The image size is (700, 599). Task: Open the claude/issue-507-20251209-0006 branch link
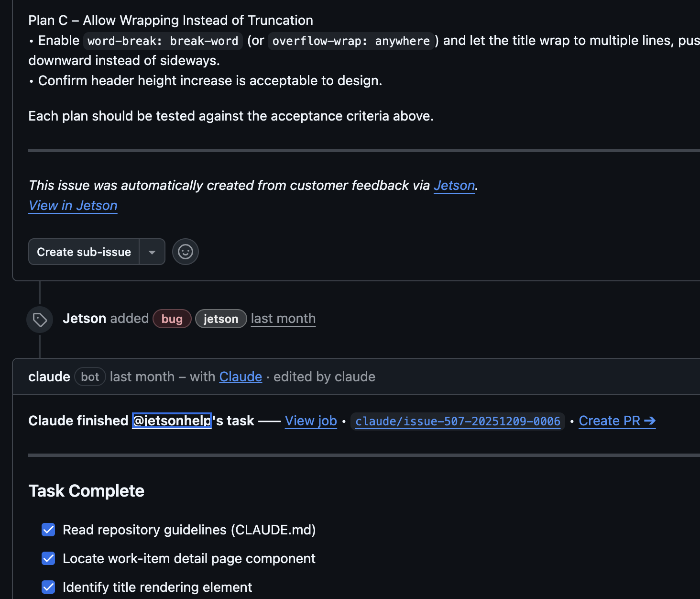point(458,422)
